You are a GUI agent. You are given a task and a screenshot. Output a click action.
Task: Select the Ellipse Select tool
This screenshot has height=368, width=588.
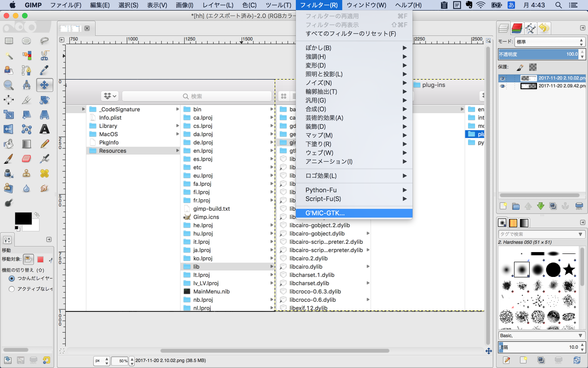(x=26, y=41)
